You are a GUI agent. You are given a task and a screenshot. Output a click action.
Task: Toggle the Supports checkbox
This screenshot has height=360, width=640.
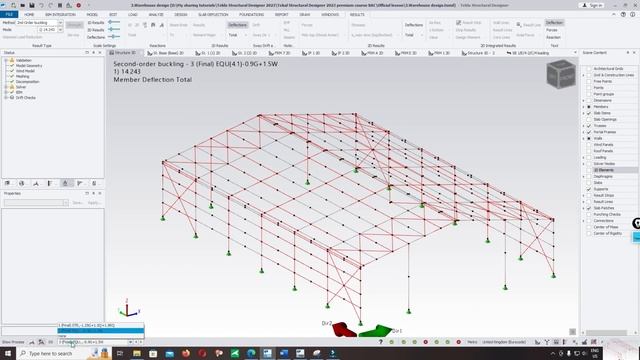tap(589, 189)
